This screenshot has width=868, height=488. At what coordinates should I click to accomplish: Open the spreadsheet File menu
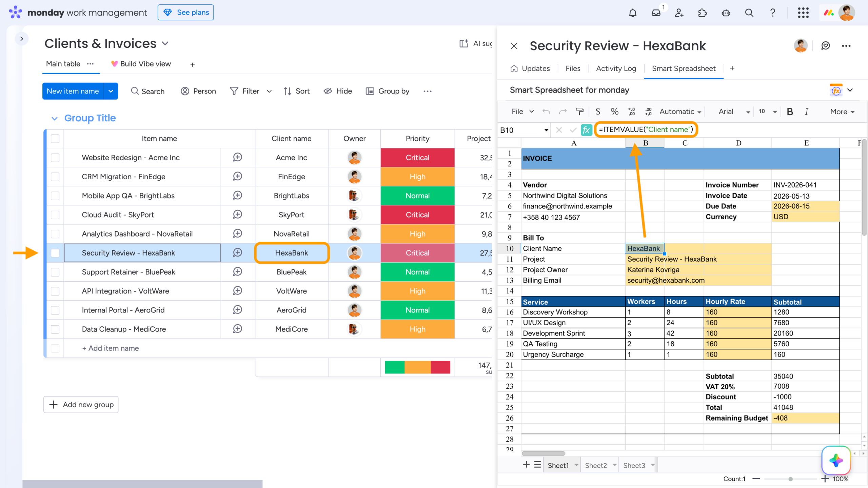click(522, 111)
